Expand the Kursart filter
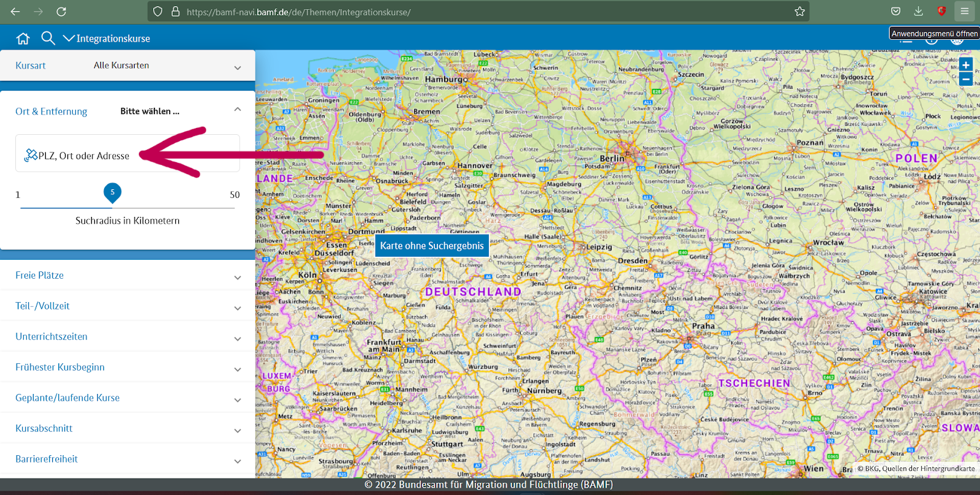 [x=127, y=66]
